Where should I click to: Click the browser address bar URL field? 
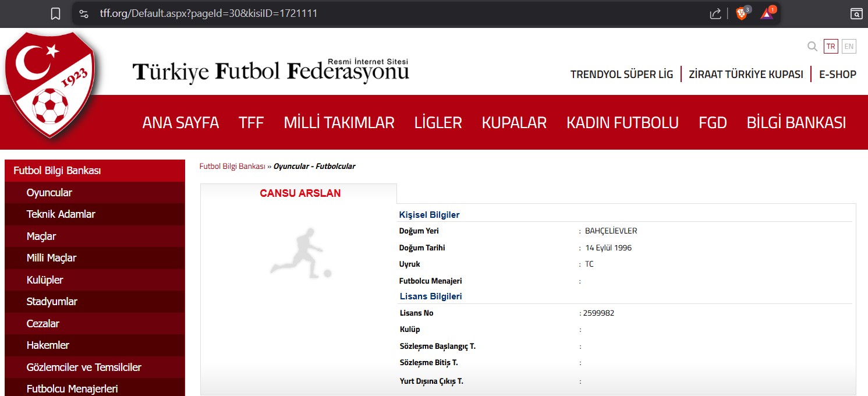[210, 13]
